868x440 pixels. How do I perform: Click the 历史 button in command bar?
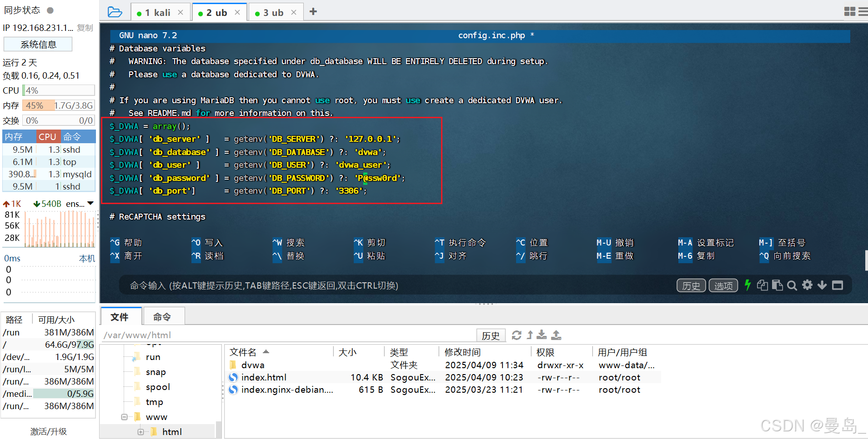point(691,285)
